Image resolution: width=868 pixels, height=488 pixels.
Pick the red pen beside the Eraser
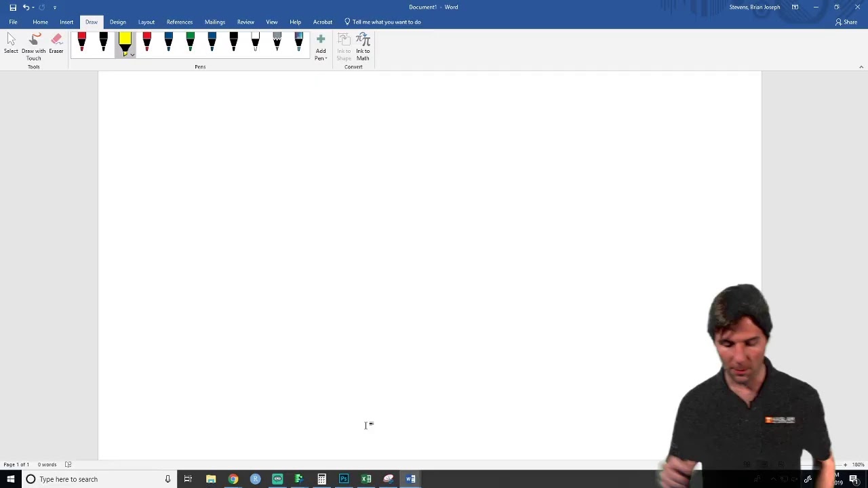(x=82, y=42)
